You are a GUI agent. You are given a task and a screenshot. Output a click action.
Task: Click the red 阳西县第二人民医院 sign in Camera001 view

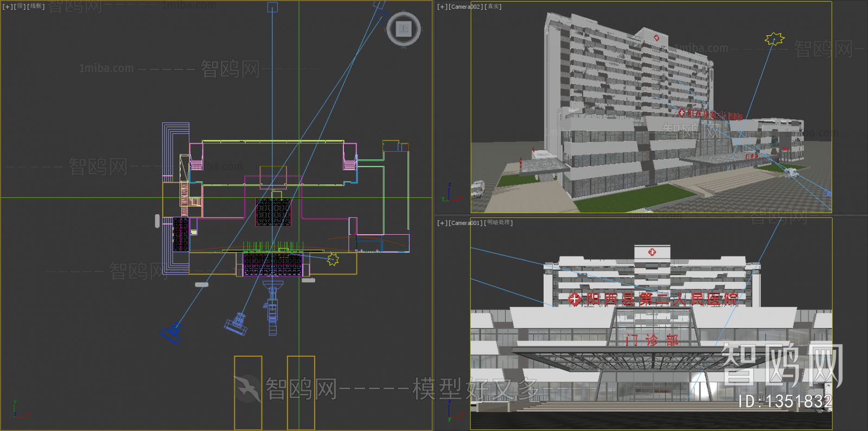click(654, 299)
